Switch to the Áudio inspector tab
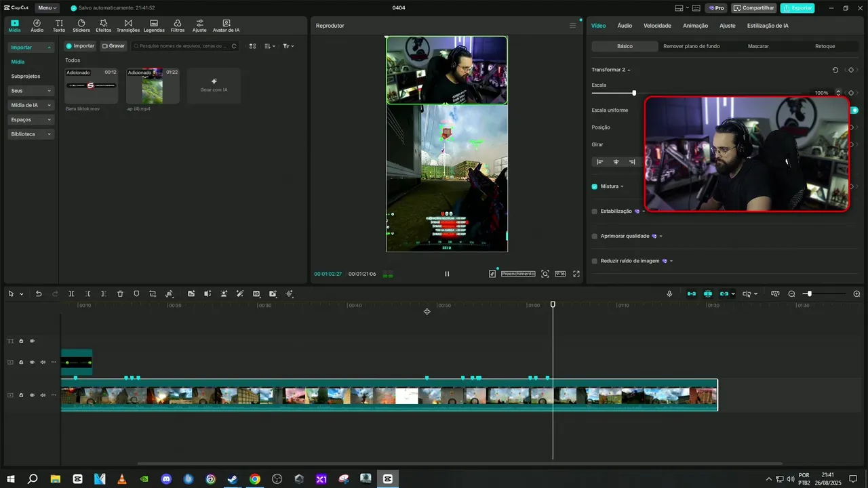This screenshot has width=868, height=488. point(625,26)
